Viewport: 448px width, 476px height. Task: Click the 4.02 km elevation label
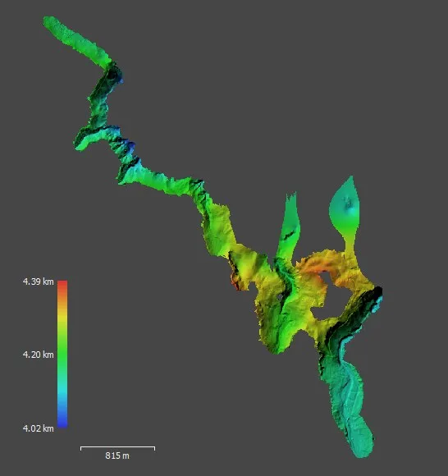(x=39, y=428)
